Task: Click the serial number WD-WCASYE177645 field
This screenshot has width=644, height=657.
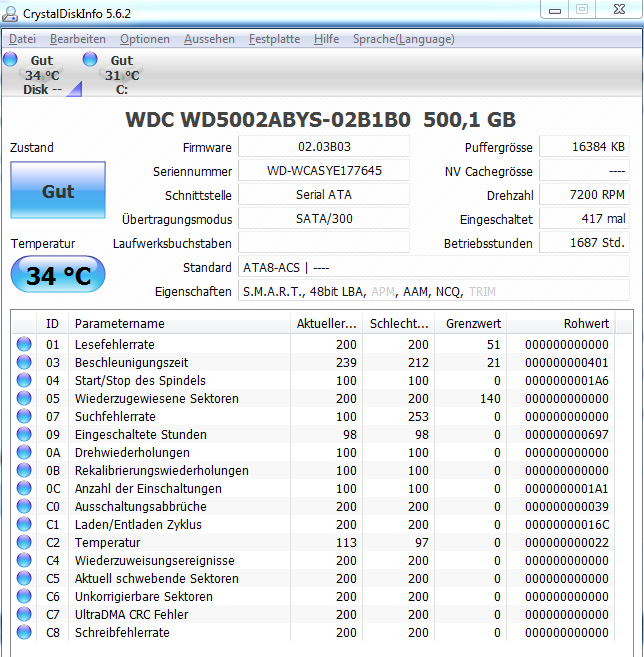Action: [x=324, y=171]
